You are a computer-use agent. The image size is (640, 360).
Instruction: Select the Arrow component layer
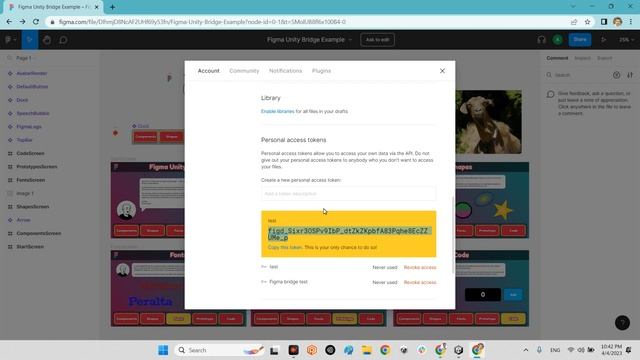[23, 220]
